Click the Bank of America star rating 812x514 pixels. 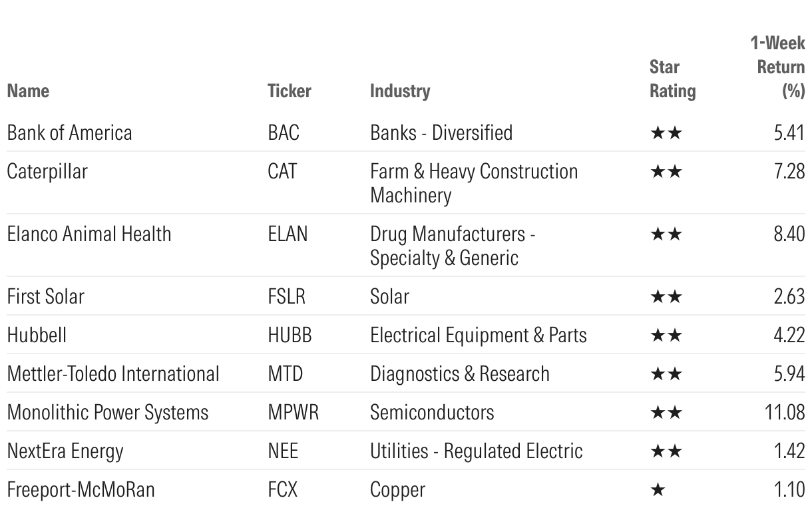(666, 133)
